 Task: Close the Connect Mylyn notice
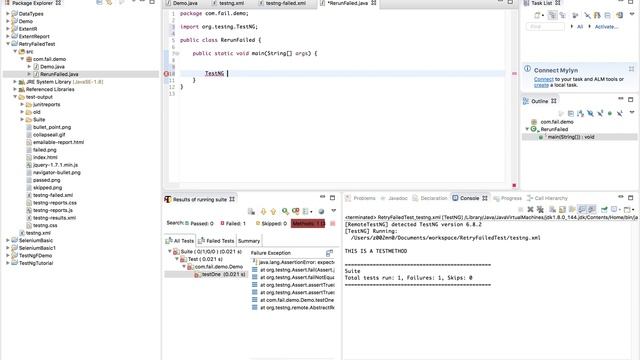coord(631,69)
